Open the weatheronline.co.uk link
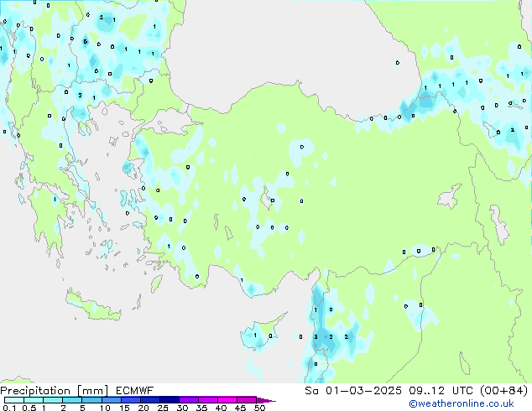 (461, 403)
